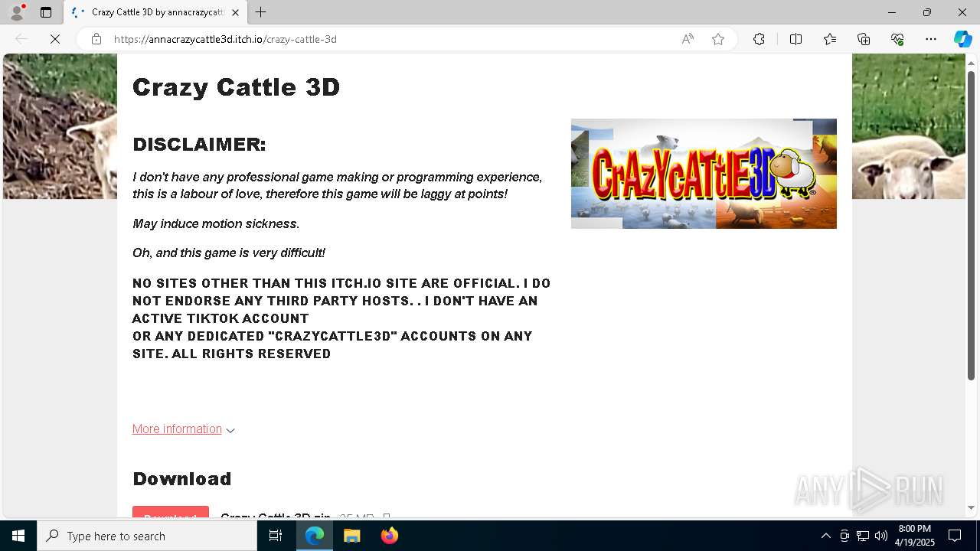This screenshot has width=980, height=551.
Task: Click the Crazy Cattle 3D page title
Action: [236, 87]
